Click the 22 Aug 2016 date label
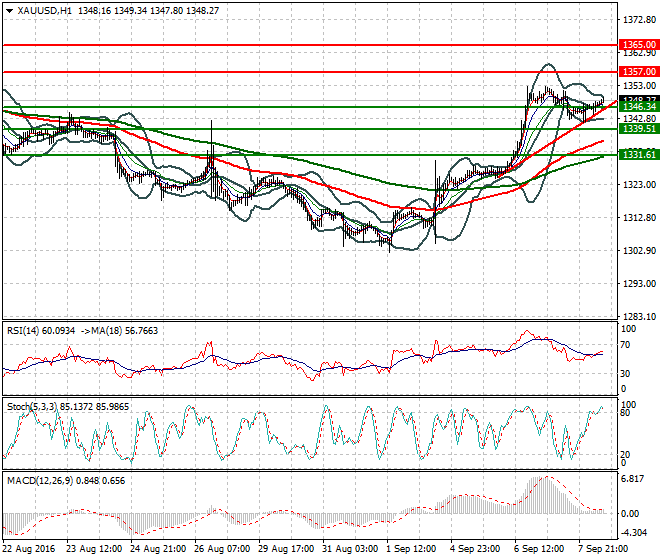 29,549
